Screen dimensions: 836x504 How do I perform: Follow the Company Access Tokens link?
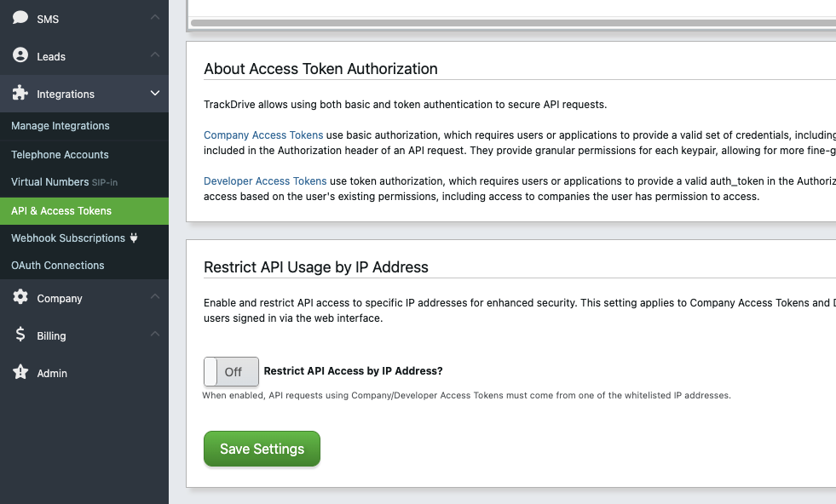[263, 135]
